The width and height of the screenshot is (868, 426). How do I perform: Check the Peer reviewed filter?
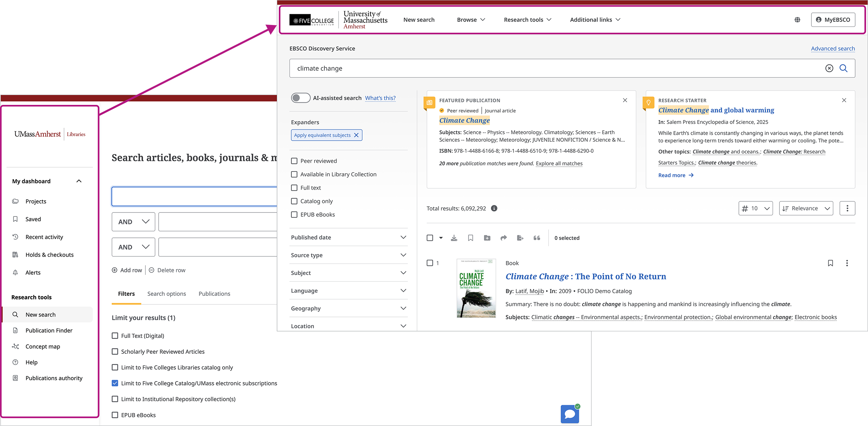pos(294,161)
